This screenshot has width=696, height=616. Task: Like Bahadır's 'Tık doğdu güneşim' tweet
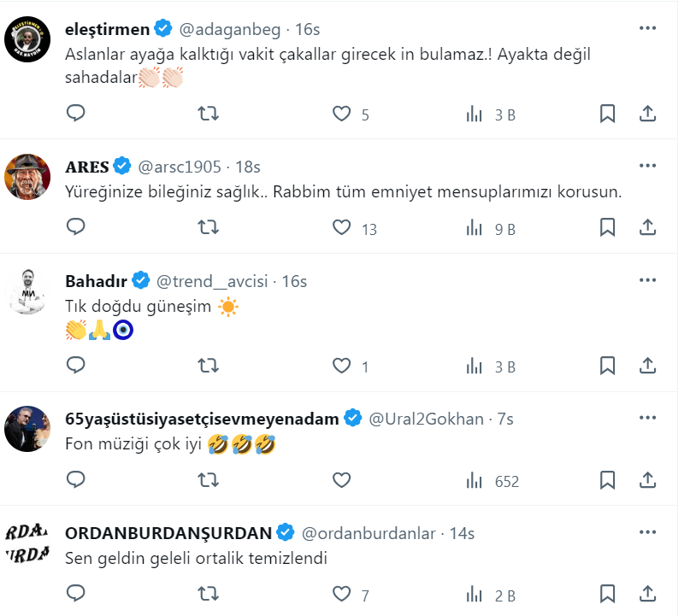[x=343, y=366]
